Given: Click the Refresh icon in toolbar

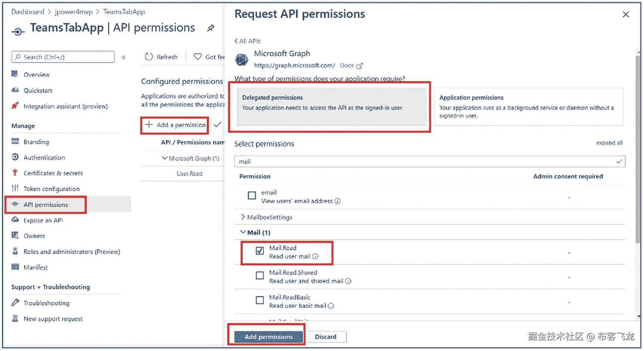Looking at the screenshot, I should (x=149, y=56).
